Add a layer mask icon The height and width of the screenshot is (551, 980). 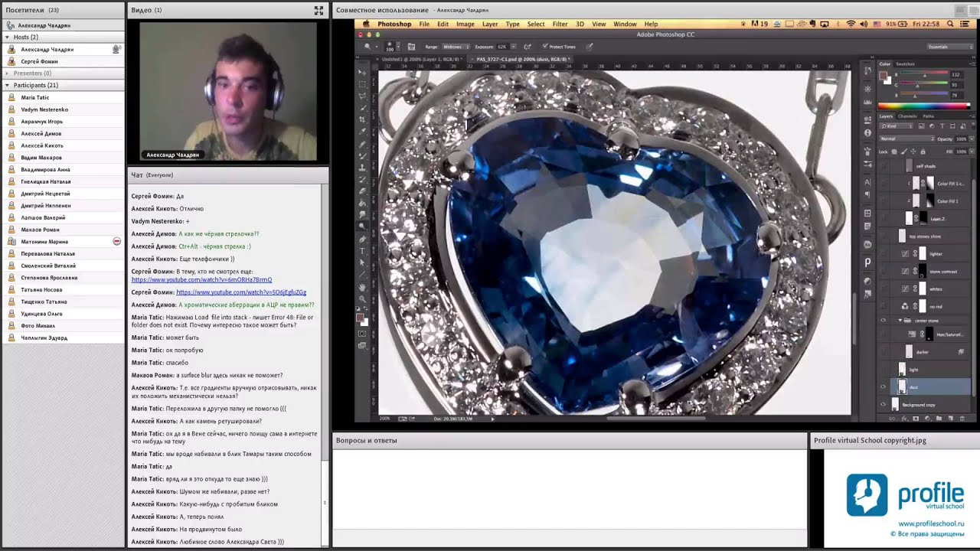click(x=916, y=419)
